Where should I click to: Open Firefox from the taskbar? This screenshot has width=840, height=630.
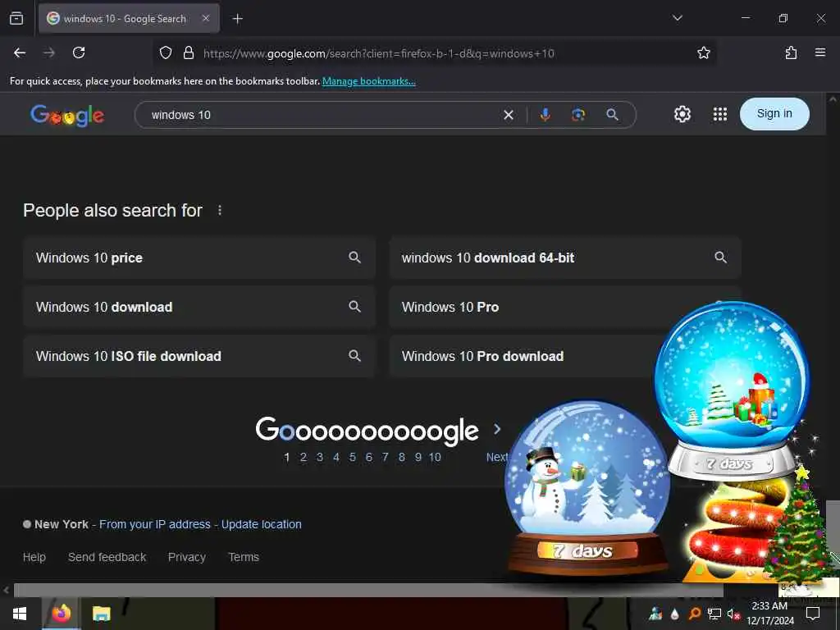[x=61, y=614]
